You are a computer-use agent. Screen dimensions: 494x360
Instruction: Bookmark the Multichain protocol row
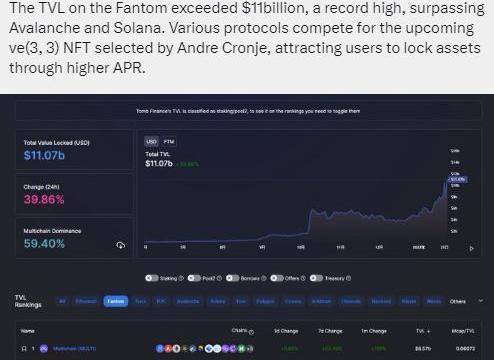tap(24, 349)
